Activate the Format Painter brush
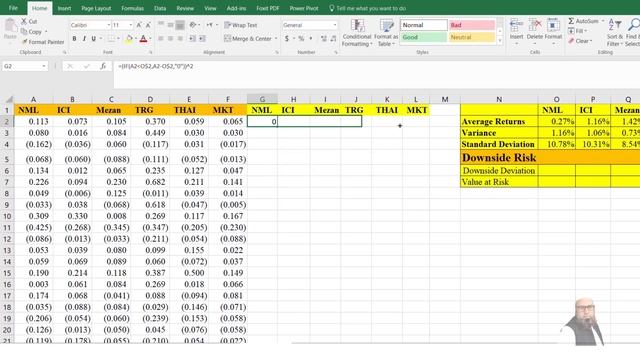Screen dimensions: 640x360 (24, 42)
